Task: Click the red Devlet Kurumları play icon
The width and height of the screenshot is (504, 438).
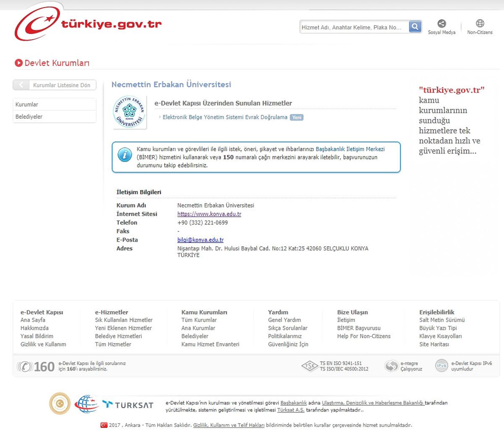Action: 18,63
